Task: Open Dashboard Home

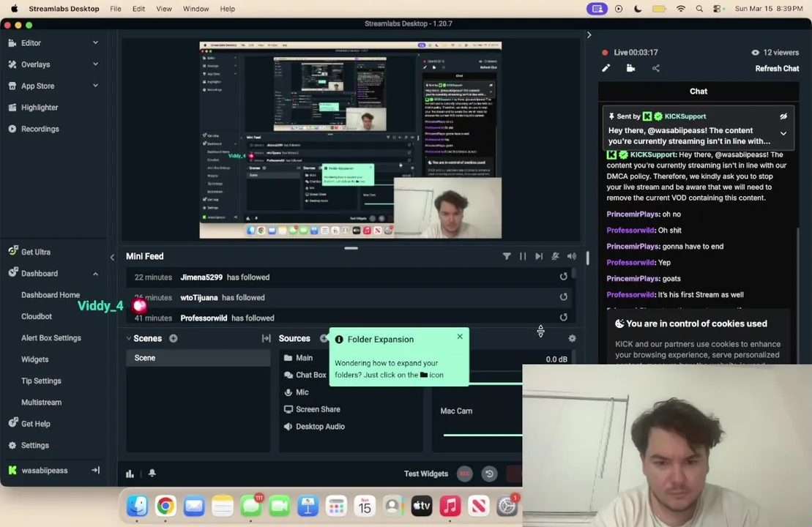Action: click(x=51, y=295)
